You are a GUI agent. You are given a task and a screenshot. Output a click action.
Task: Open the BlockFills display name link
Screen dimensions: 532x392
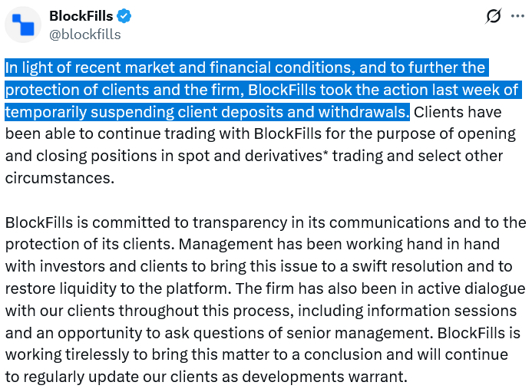point(80,15)
